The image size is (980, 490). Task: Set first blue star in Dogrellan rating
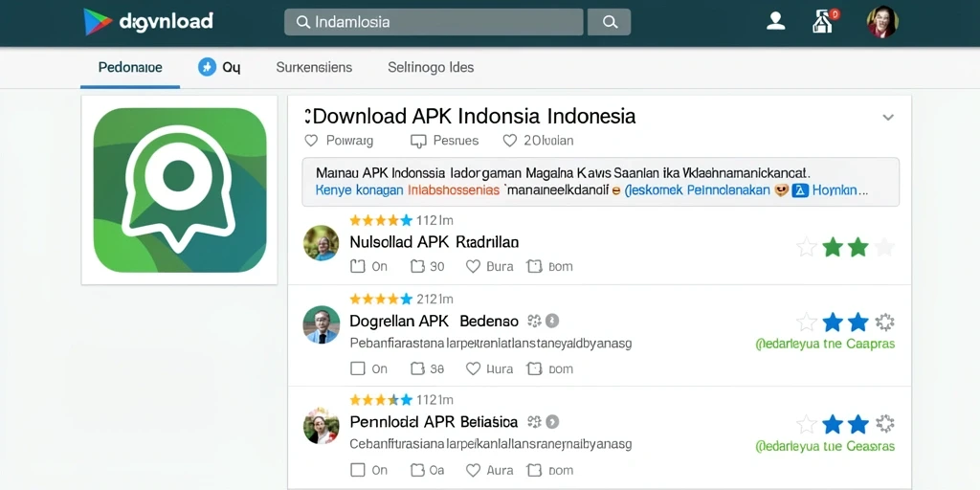point(833,323)
